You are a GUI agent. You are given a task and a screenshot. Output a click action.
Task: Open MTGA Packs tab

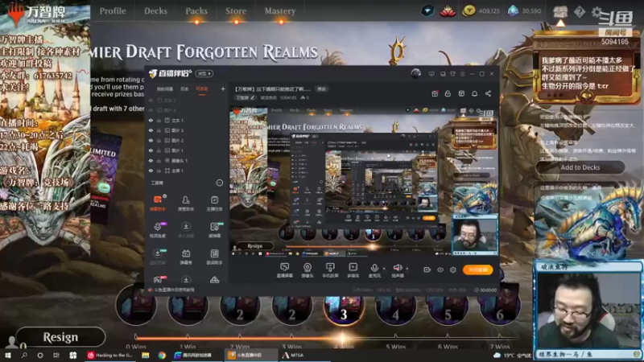pyautogui.click(x=196, y=11)
